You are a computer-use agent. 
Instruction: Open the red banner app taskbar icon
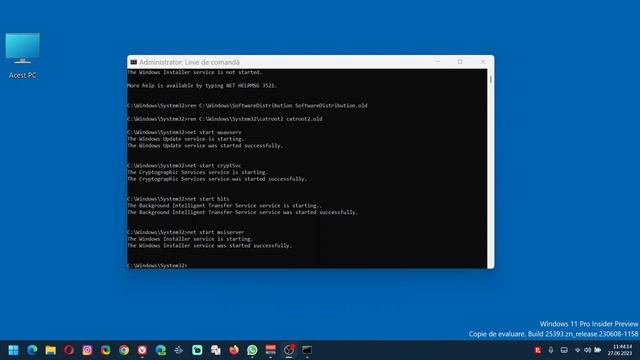point(271,350)
